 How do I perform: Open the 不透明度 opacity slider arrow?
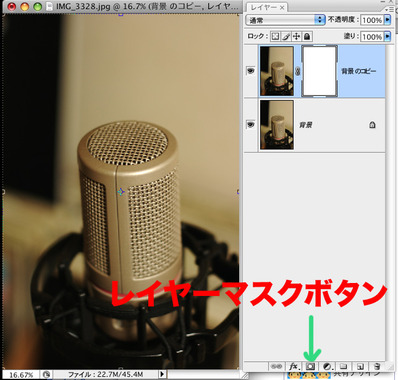(x=387, y=20)
